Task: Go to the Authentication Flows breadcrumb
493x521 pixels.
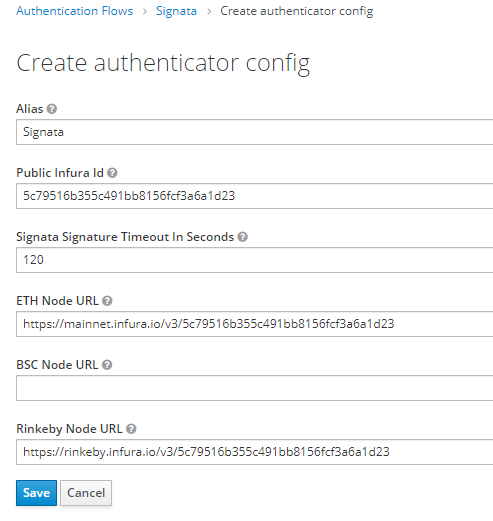Action: tap(75, 11)
